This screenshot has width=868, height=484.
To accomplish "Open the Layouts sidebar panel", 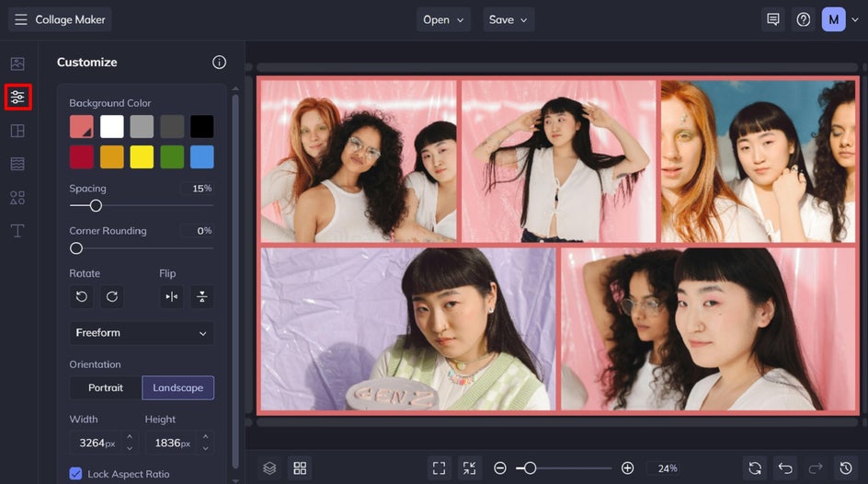I will (17, 131).
